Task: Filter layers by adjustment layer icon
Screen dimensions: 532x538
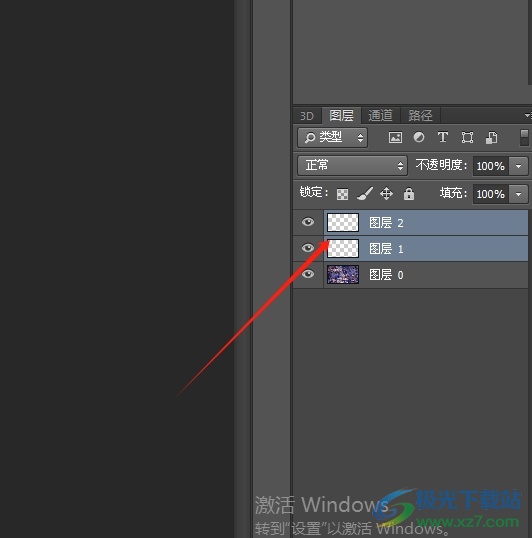Action: tap(419, 137)
